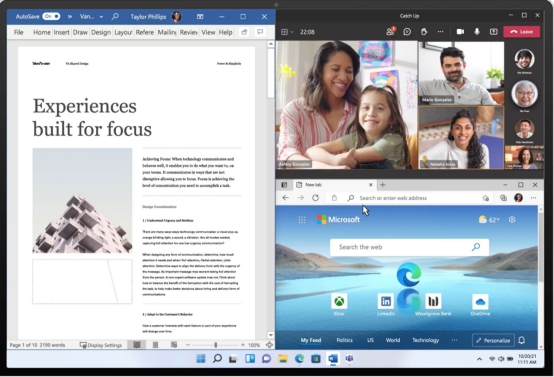The height and width of the screenshot is (377, 554).
Task: Click the Refresh button in Edge
Action: pyautogui.click(x=316, y=198)
